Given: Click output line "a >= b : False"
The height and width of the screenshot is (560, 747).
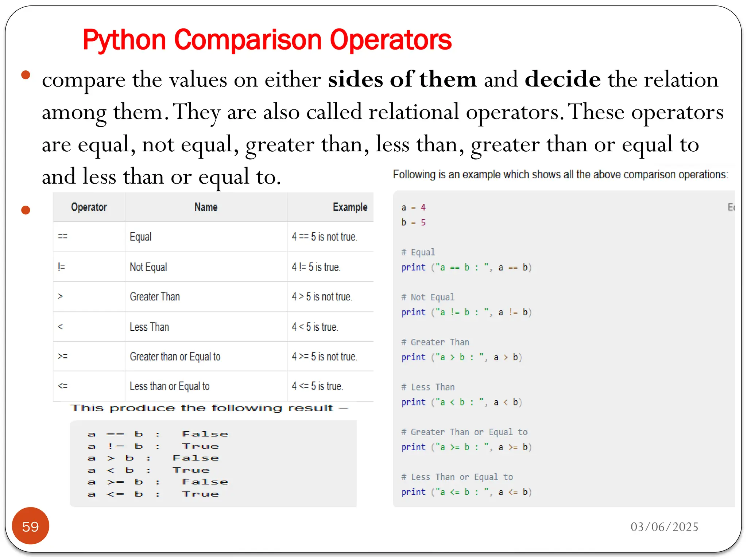Looking at the screenshot, I should click(x=158, y=482).
